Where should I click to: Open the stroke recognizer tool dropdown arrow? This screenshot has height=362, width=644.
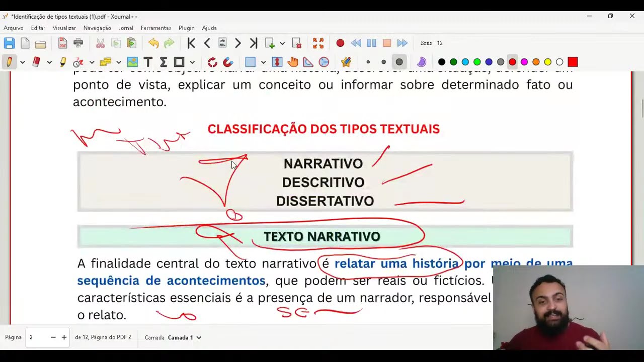pos(92,62)
